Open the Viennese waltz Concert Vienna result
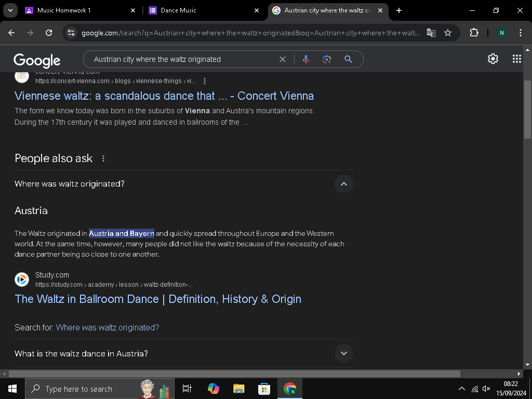This screenshot has width=532, height=399. tap(164, 96)
